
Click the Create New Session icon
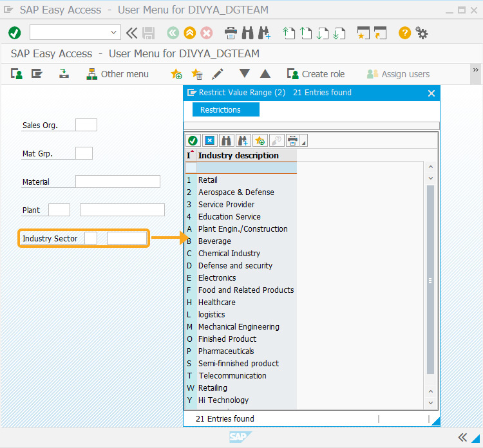[363, 33]
